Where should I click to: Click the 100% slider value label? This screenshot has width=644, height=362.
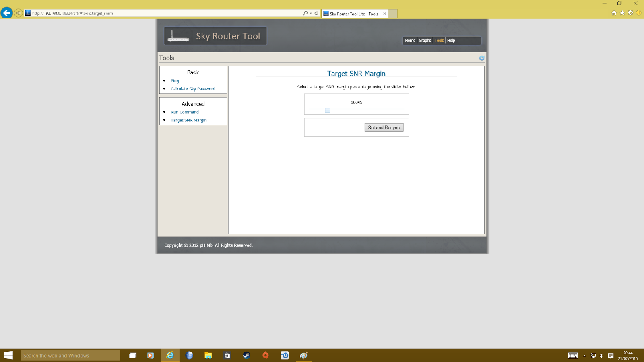coord(356,103)
